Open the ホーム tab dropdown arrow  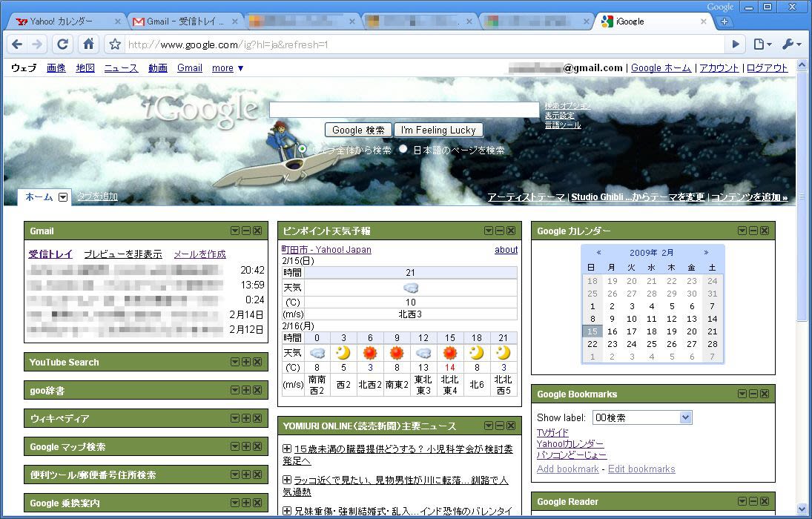(x=62, y=197)
